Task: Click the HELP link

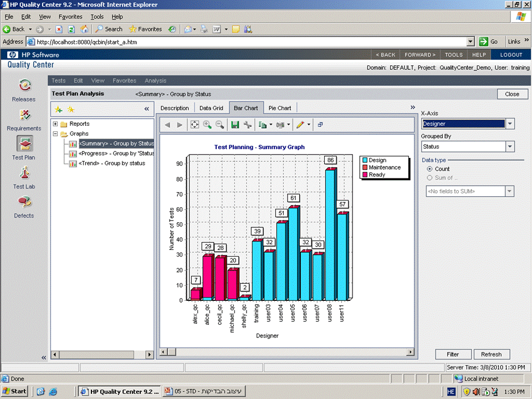Action: click(x=479, y=55)
